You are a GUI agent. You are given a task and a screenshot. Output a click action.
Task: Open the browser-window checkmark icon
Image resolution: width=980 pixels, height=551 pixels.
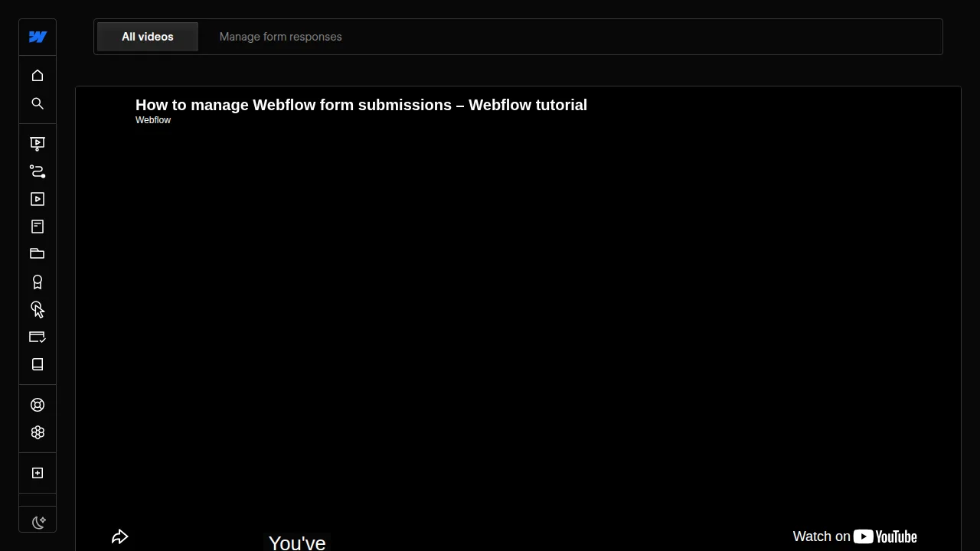click(38, 337)
